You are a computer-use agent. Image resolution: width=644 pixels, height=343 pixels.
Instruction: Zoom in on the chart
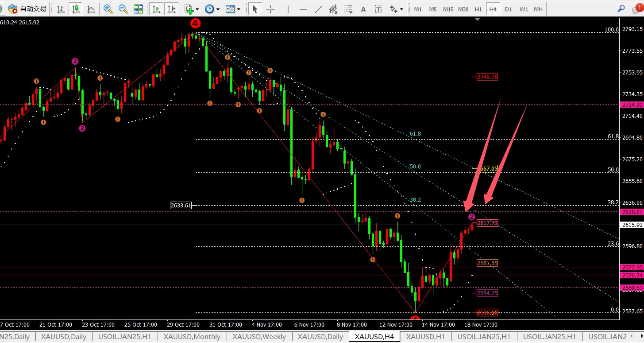(x=108, y=9)
